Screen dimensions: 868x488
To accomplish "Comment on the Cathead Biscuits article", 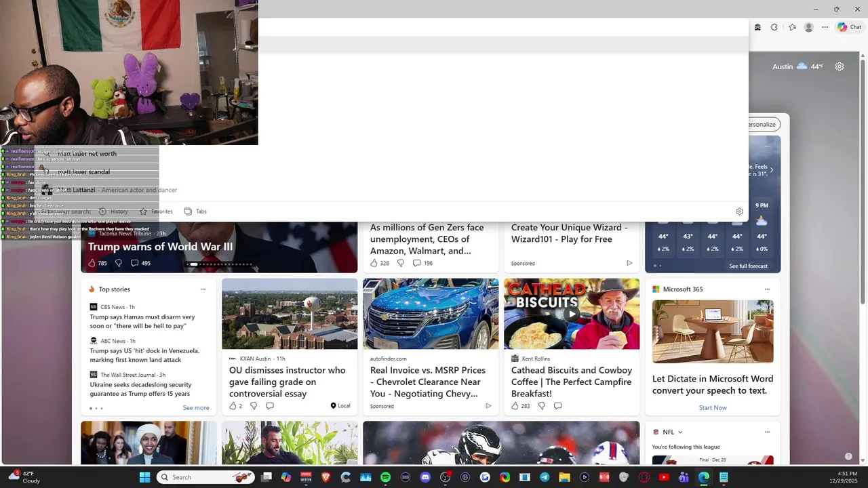I will (x=557, y=406).
